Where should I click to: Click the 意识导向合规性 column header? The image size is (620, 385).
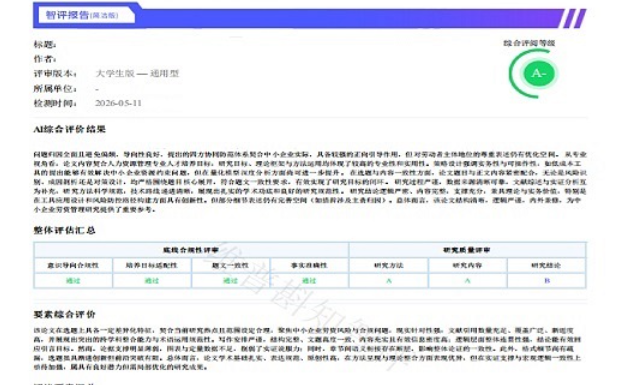point(73,266)
